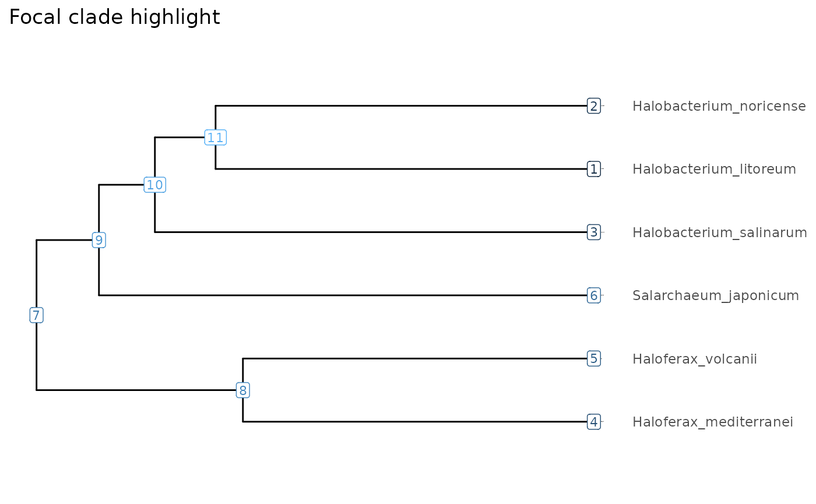Click node 8 of Haloferax clade
Viewport: 816px width, 504px height.
[243, 390]
